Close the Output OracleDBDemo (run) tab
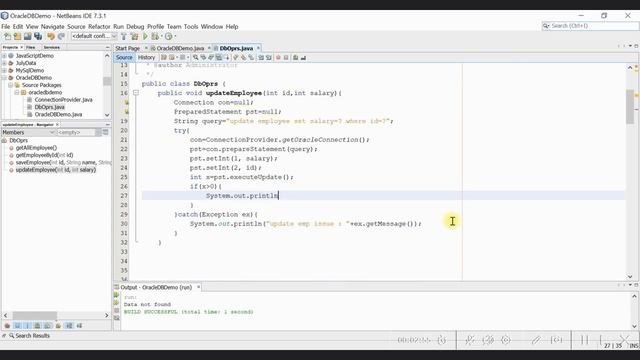Image resolution: width=640 pixels, height=360 pixels. (199, 287)
